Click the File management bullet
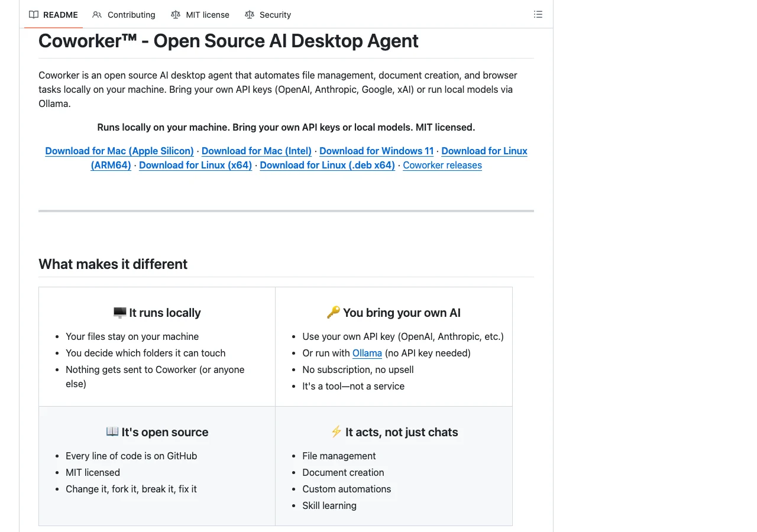 pos(339,456)
